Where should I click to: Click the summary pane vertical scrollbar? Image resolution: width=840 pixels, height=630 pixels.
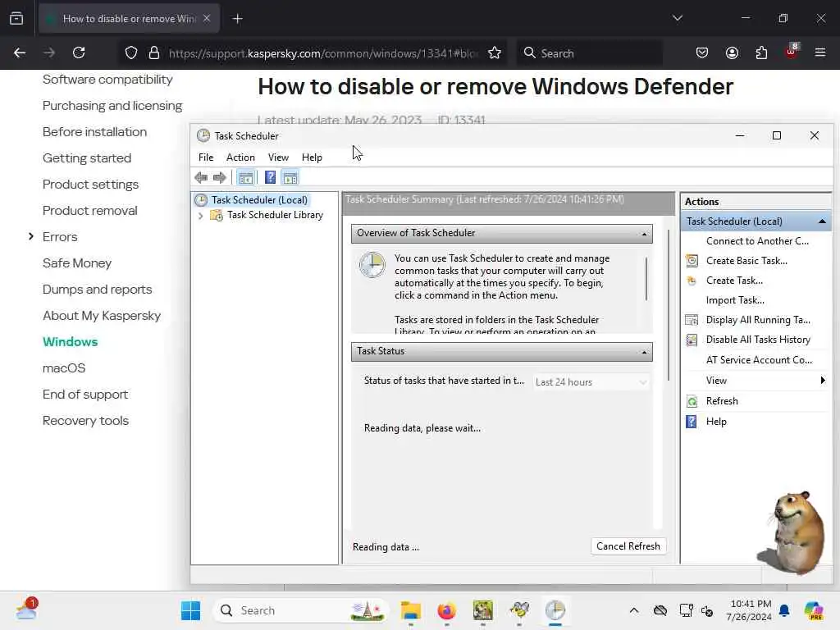[x=669, y=305]
